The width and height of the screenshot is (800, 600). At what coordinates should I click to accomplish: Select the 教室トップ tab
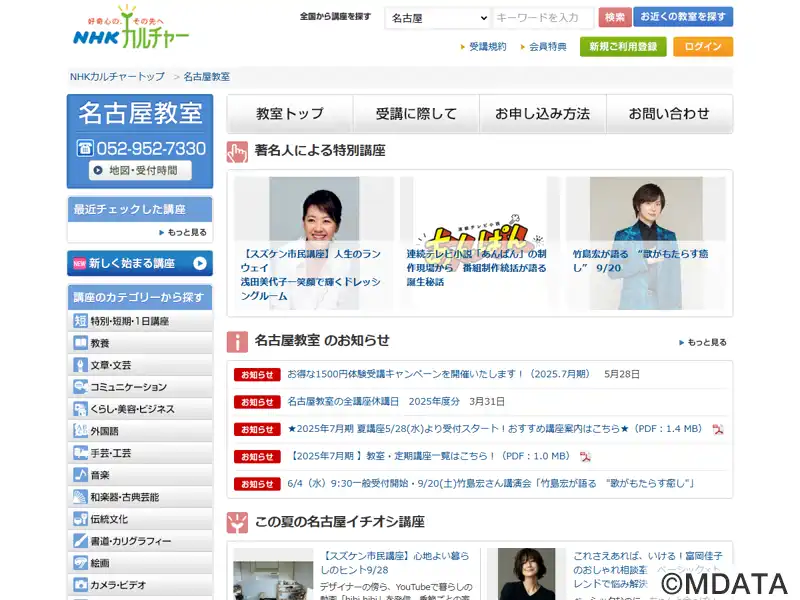290,114
